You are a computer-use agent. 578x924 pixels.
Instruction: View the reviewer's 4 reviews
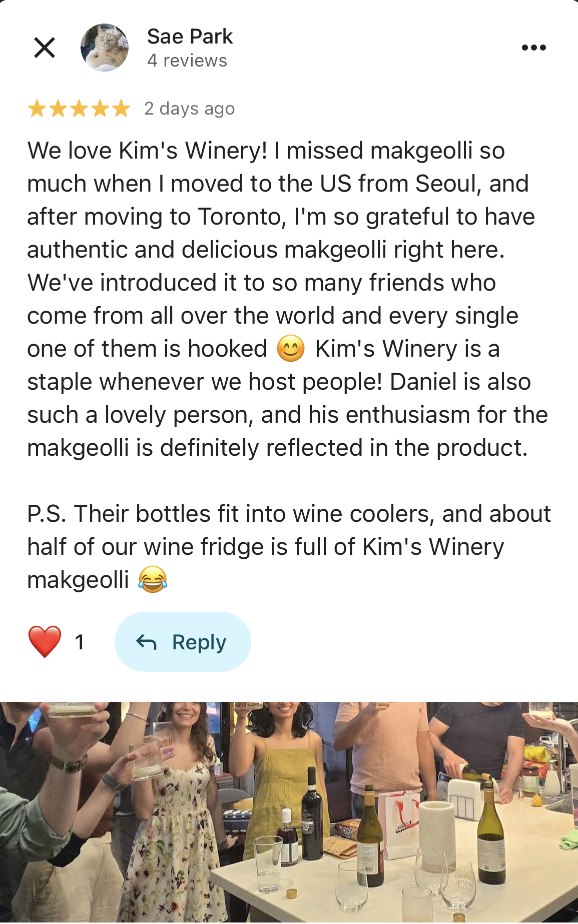pyautogui.click(x=187, y=61)
